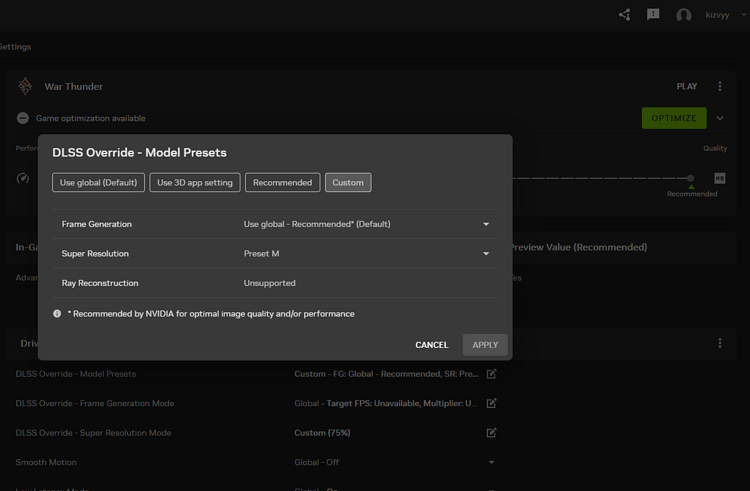This screenshot has height=491, width=750.
Task: Click the performance gauge icon
Action: coord(22,178)
